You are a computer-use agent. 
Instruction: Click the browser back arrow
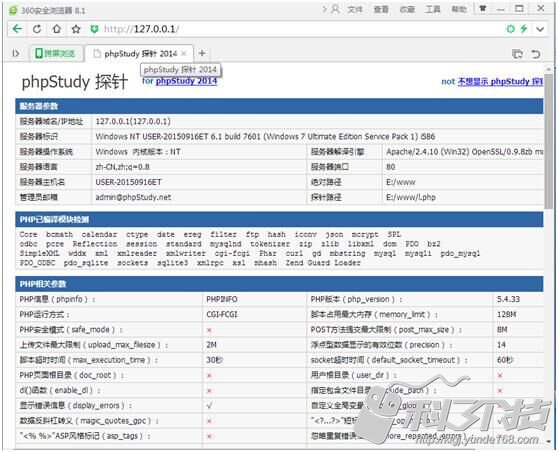(17, 29)
